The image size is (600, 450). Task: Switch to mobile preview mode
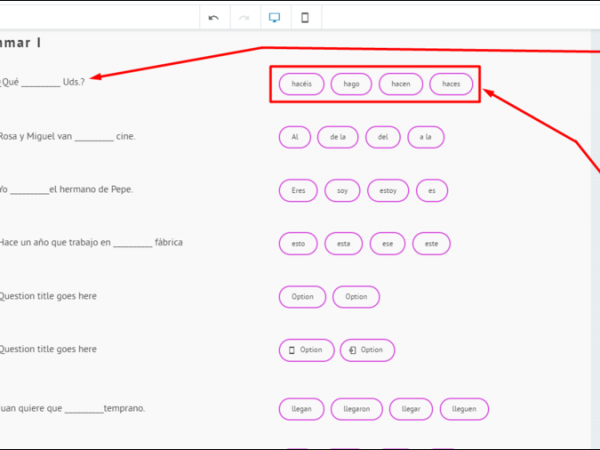point(305,17)
